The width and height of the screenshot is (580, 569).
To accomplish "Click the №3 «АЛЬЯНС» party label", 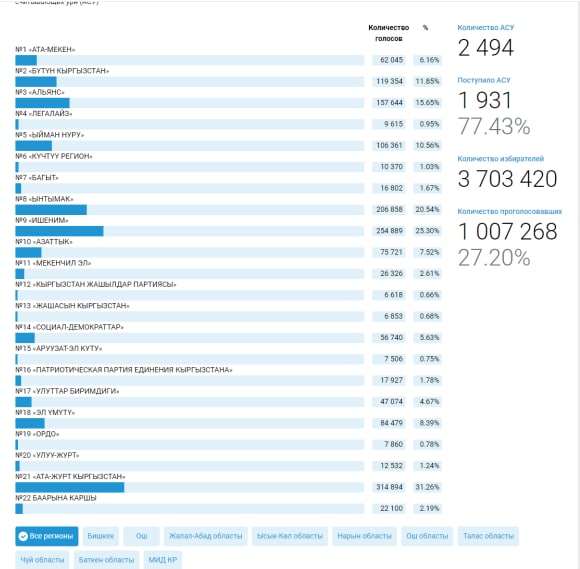I will pos(40,92).
